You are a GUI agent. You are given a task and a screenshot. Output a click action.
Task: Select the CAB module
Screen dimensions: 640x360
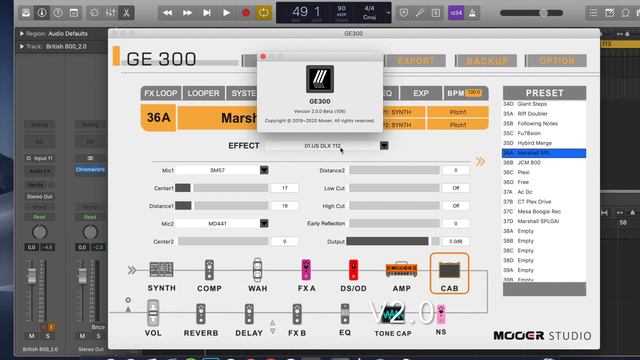(x=449, y=273)
